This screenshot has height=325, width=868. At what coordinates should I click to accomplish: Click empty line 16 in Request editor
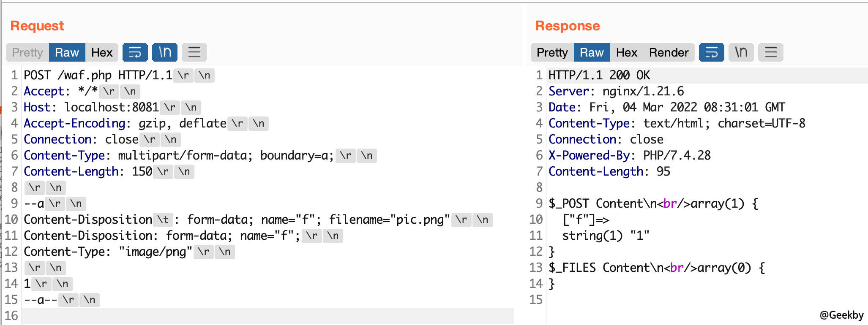268,316
